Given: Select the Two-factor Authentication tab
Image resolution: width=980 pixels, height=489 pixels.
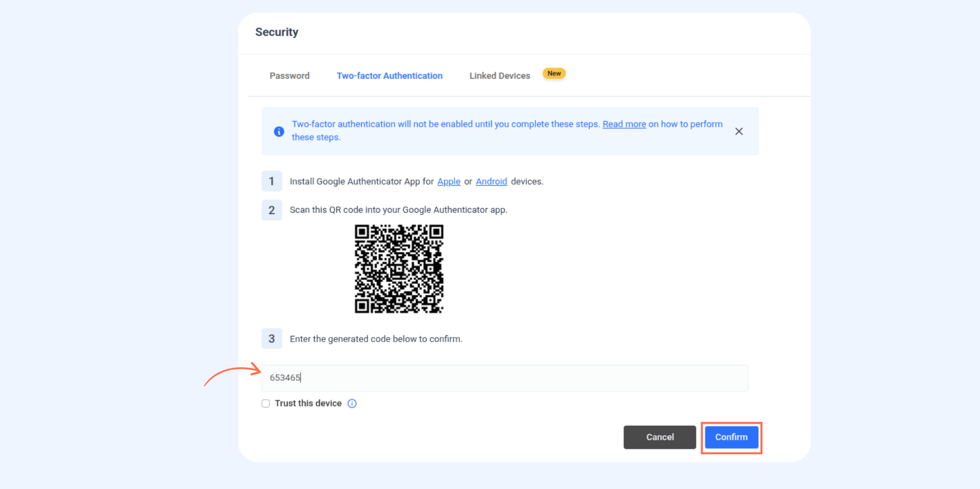Looking at the screenshot, I should click(390, 76).
